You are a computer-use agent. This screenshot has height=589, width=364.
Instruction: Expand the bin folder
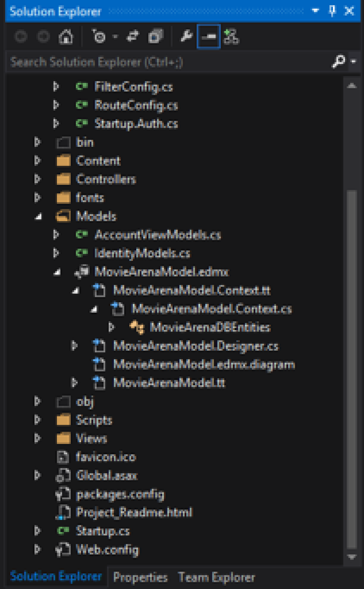tap(37, 142)
